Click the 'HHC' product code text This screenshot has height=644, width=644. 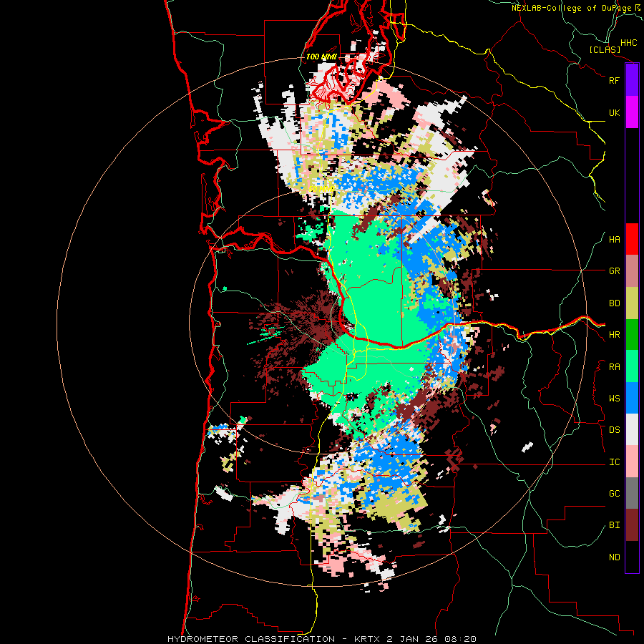click(628, 43)
